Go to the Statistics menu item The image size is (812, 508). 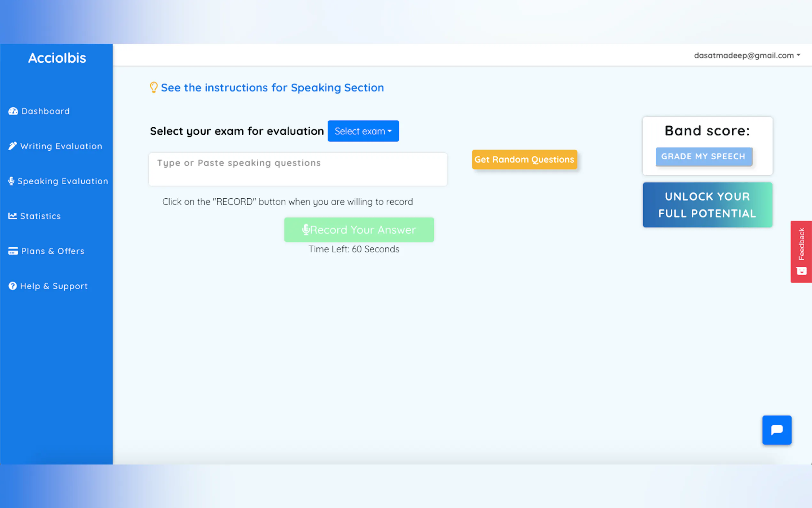click(40, 216)
